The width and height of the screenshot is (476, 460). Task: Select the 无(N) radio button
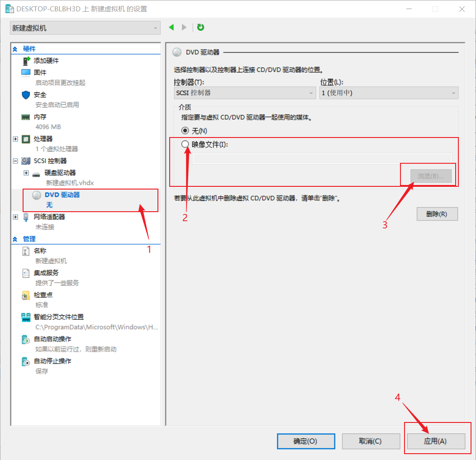[x=185, y=131]
